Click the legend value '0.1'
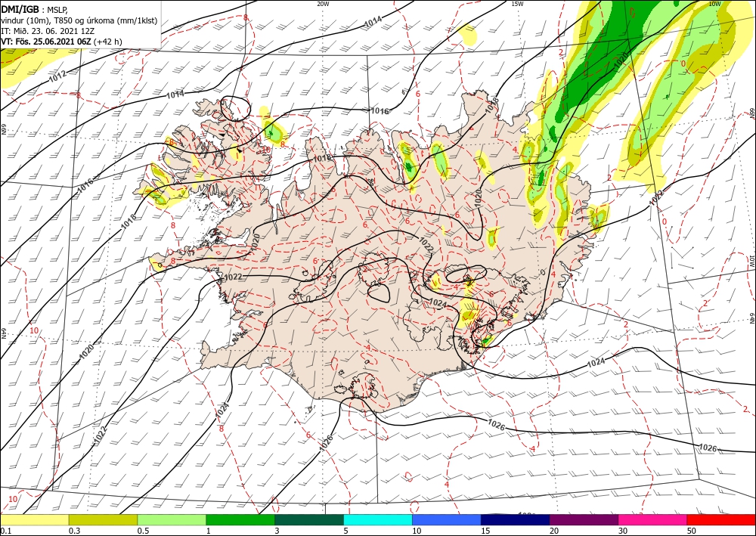 coord(5,531)
